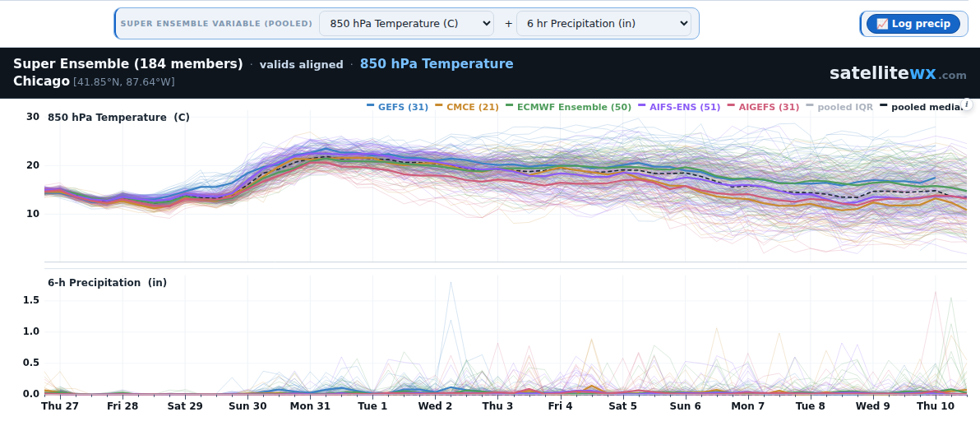
Task: Click the plus sign between variable dropdowns
Action: point(508,24)
